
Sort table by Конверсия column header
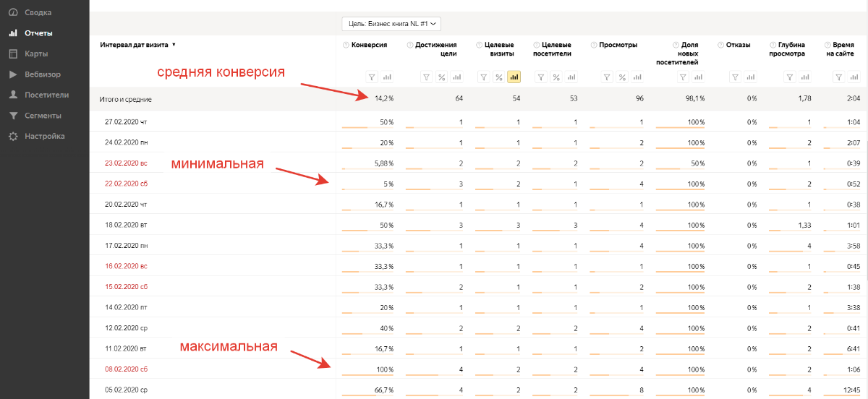369,45
